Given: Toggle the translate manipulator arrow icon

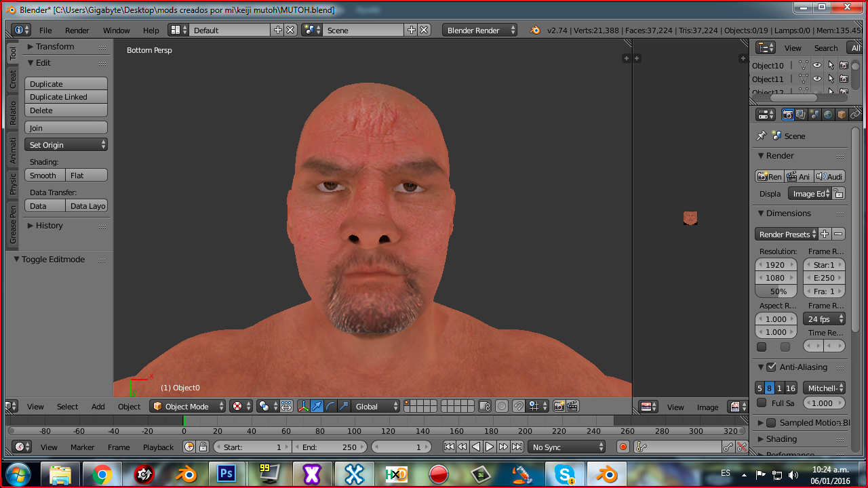Looking at the screenshot, I should (x=317, y=407).
